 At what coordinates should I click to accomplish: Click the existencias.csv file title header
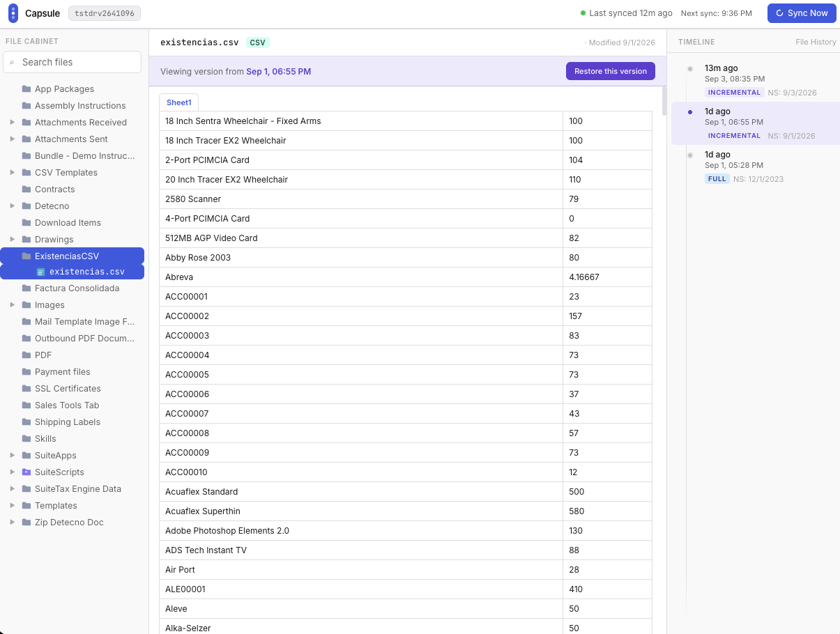199,42
